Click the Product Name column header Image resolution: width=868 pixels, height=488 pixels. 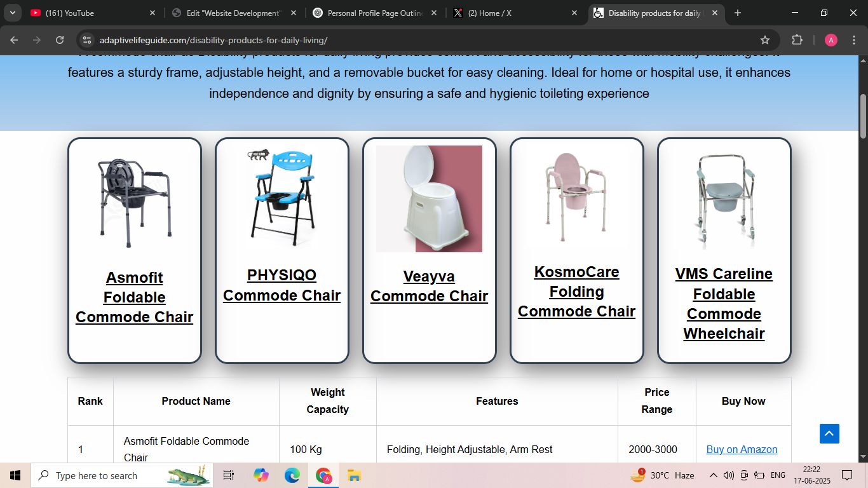(196, 401)
